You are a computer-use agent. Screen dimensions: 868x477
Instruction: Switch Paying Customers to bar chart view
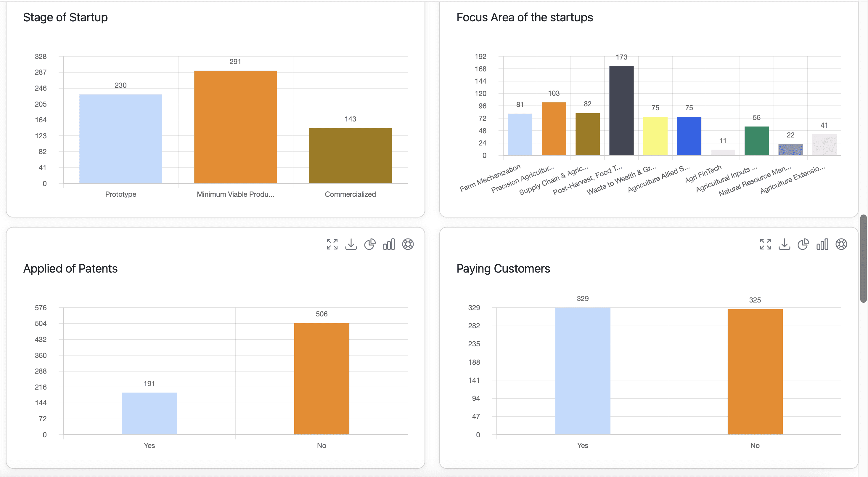pos(822,244)
